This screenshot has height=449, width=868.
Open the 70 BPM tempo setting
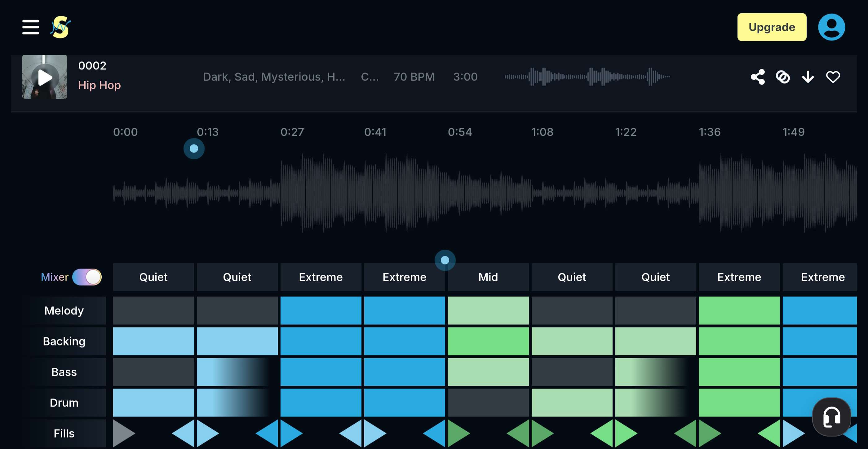coord(414,77)
